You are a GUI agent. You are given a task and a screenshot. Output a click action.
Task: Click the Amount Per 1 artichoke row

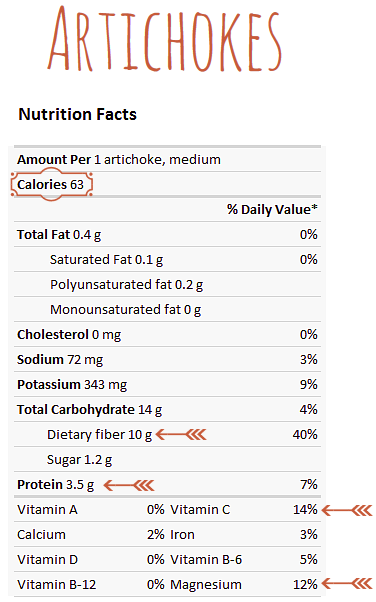(x=167, y=159)
